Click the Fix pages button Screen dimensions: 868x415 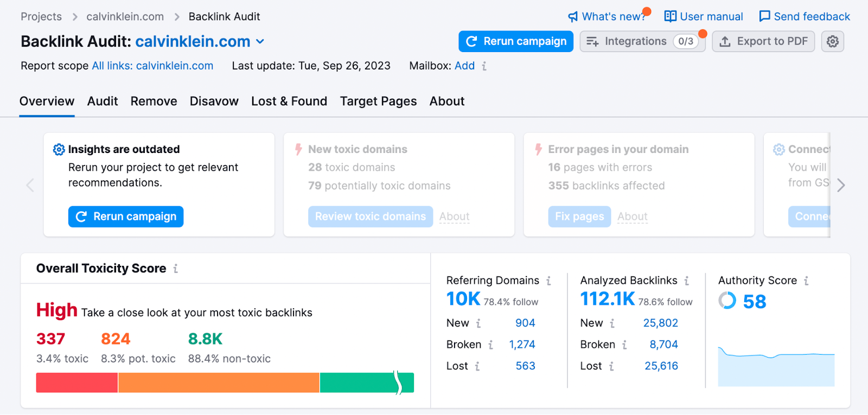(x=579, y=216)
